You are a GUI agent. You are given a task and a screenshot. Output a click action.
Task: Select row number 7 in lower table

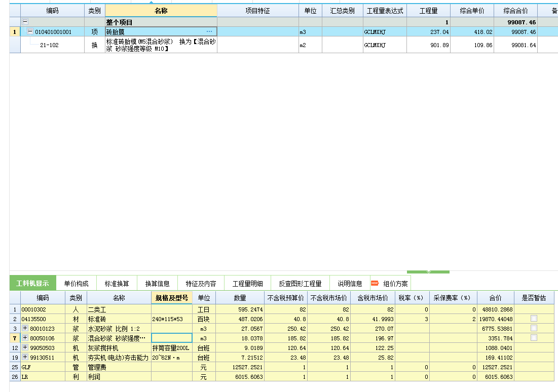coord(15,338)
